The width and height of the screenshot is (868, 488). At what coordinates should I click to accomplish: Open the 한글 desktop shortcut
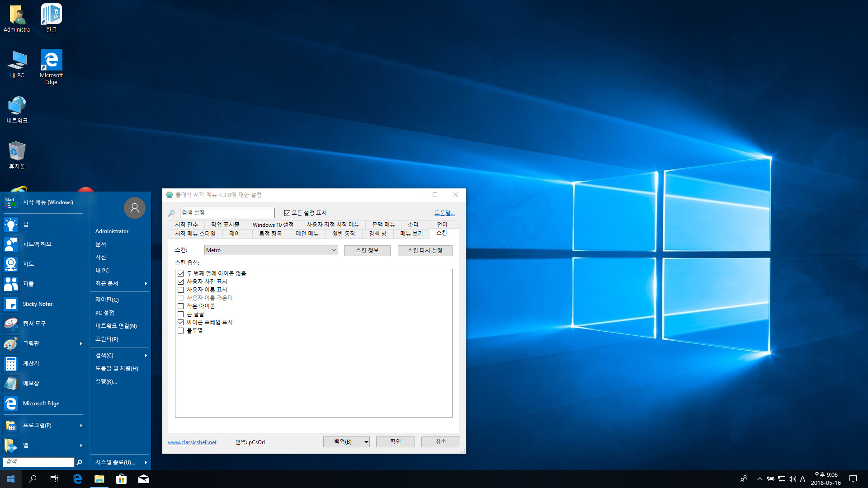[51, 18]
